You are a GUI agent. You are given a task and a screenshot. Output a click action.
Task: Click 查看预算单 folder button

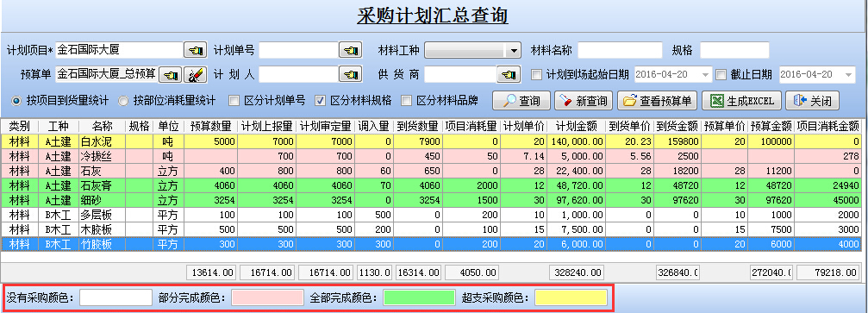point(657,101)
